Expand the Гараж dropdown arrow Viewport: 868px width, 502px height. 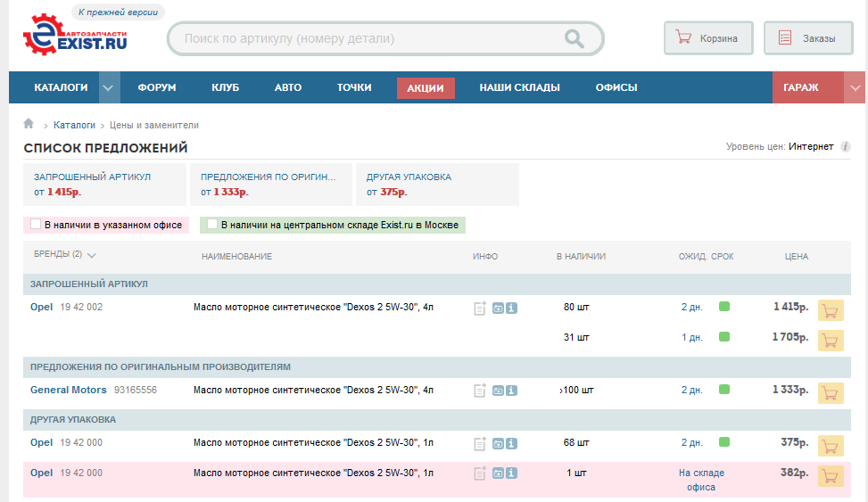click(x=855, y=87)
